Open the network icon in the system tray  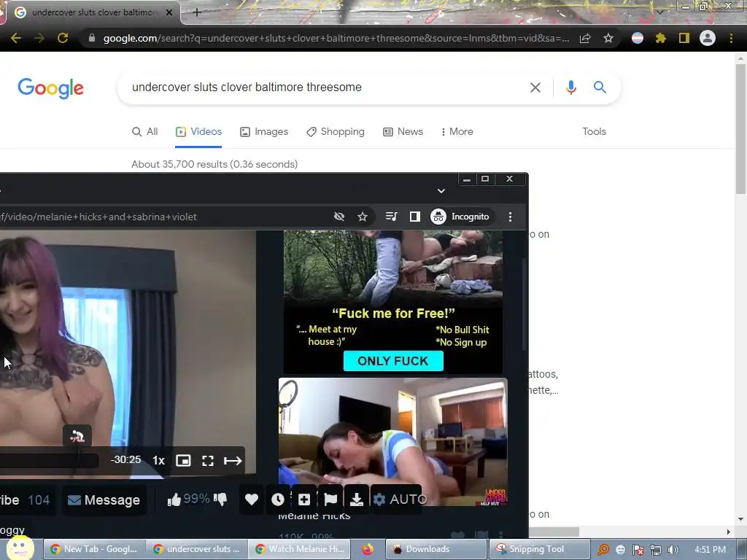pyautogui.click(x=656, y=550)
